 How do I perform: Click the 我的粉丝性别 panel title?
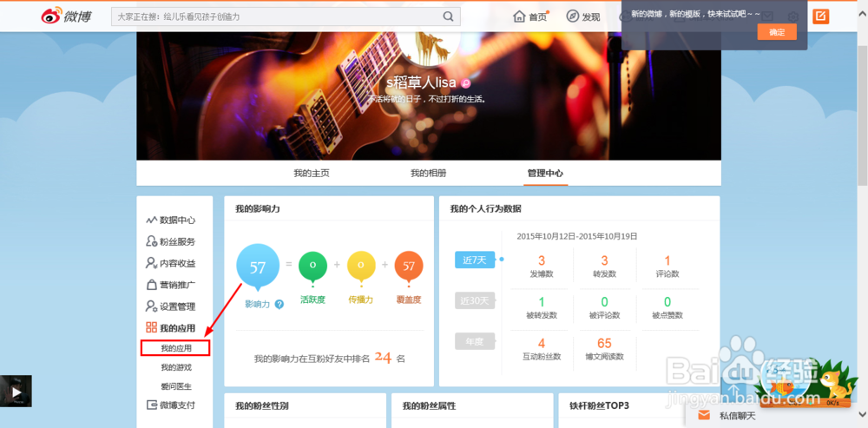(262, 405)
